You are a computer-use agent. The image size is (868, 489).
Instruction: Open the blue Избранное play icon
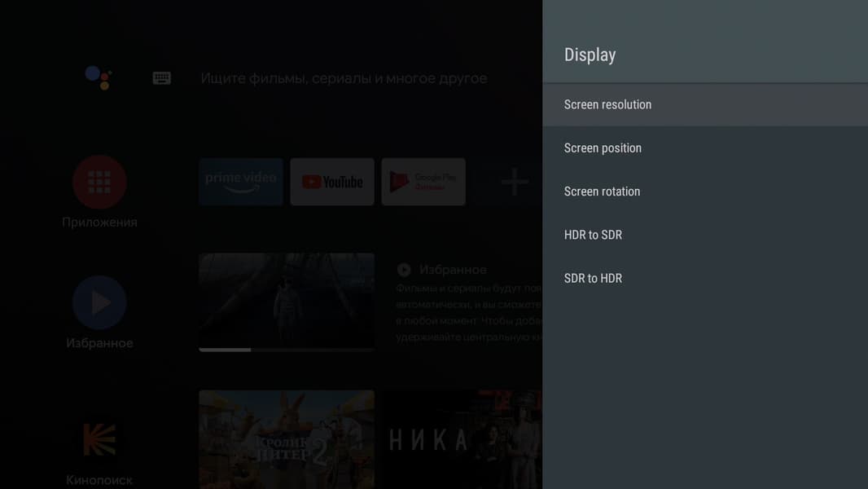[x=99, y=303]
